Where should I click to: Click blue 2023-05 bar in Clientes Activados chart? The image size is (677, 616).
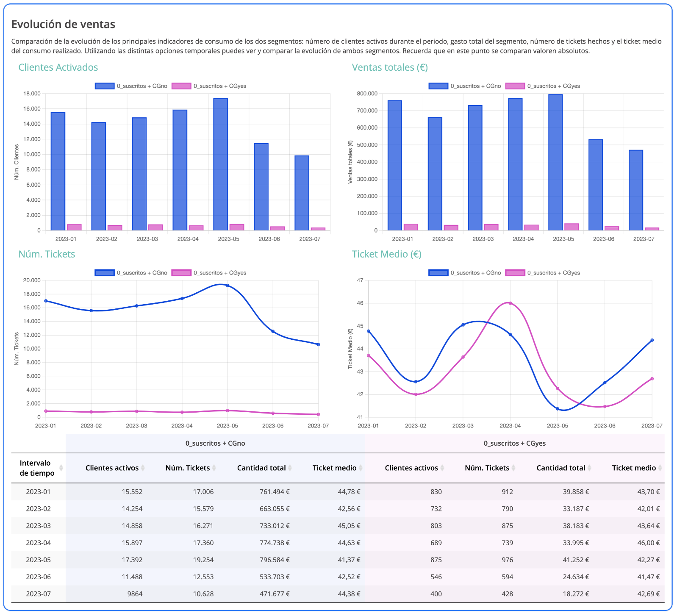pos(220,164)
